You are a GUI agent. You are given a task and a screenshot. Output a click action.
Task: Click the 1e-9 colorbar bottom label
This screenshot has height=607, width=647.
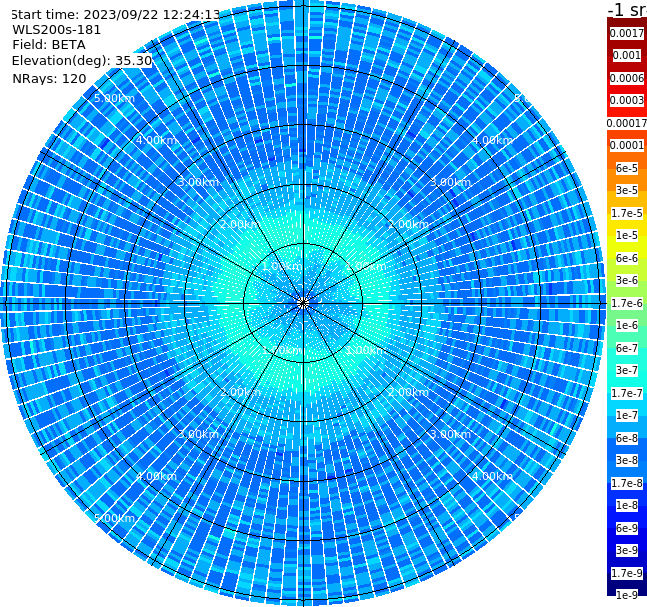pos(627,595)
